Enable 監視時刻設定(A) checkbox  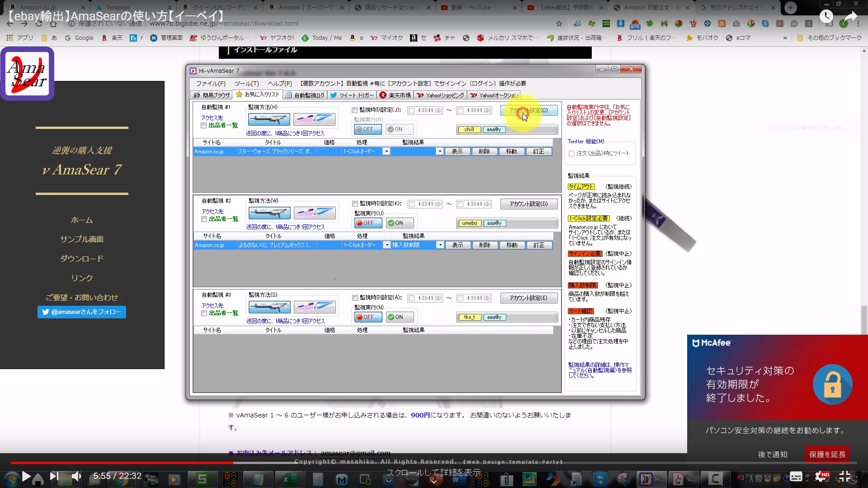[355, 298]
